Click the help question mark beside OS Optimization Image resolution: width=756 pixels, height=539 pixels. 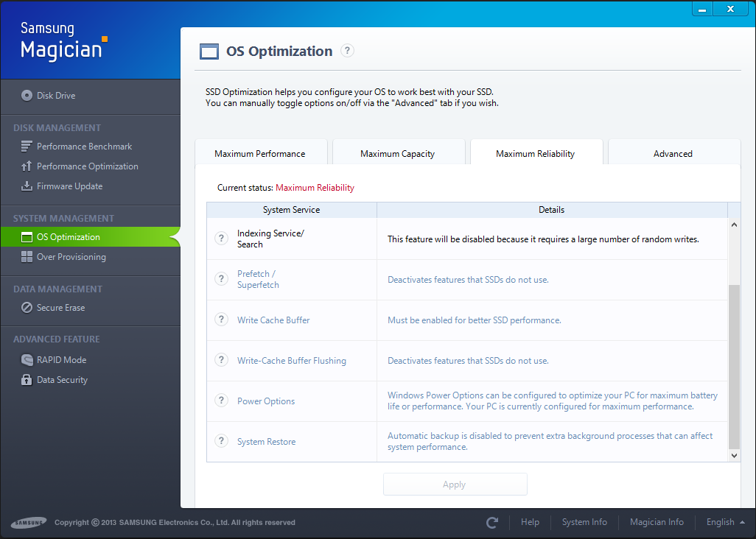(x=348, y=51)
